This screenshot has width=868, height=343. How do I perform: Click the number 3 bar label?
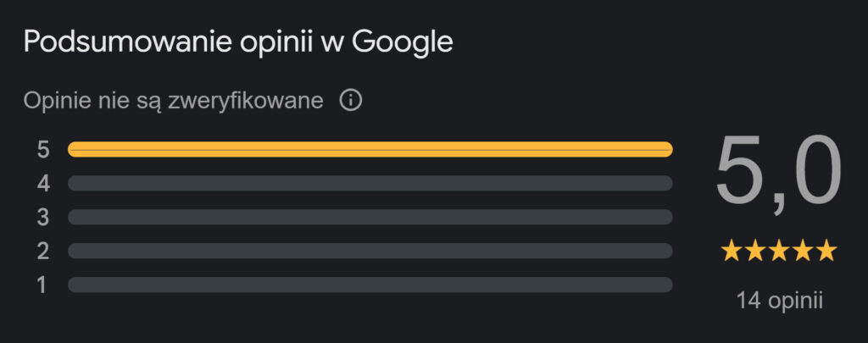(43, 217)
